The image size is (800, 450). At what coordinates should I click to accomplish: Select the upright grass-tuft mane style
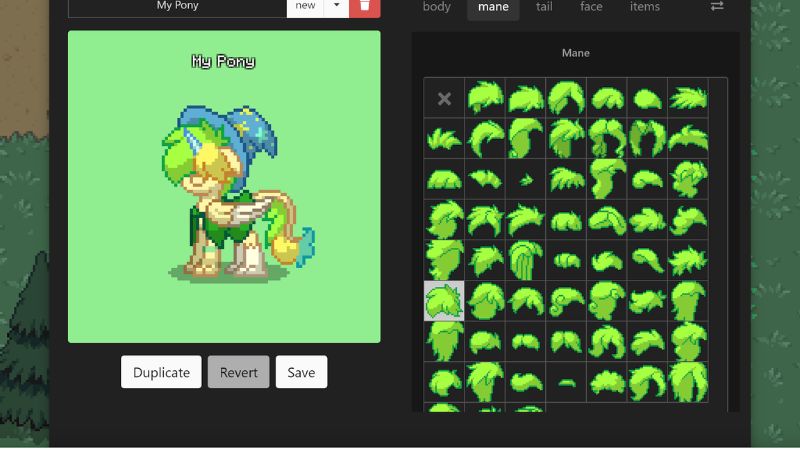point(444,138)
